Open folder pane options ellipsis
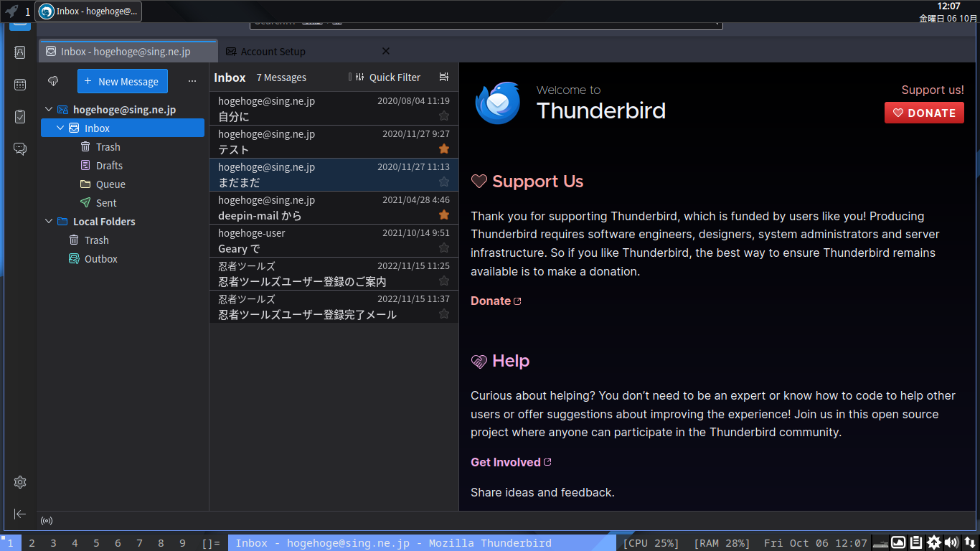The width and height of the screenshot is (980, 551). click(x=192, y=81)
